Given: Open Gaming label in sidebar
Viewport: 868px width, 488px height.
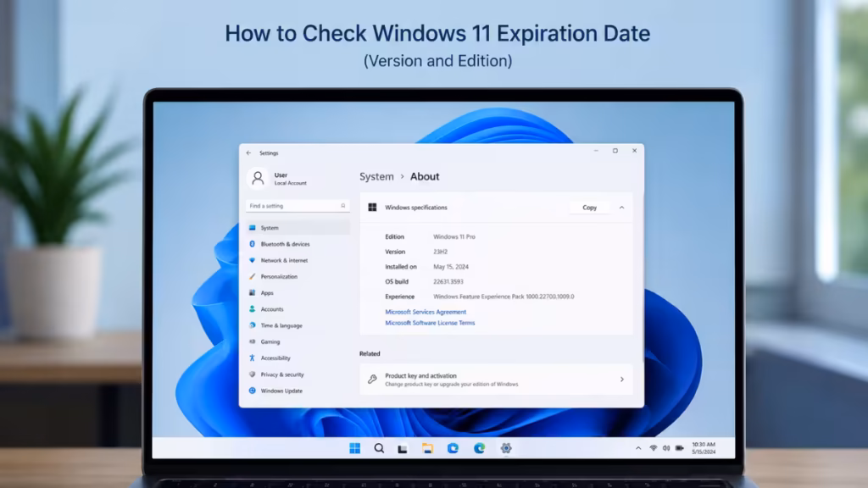Looking at the screenshot, I should click(270, 342).
